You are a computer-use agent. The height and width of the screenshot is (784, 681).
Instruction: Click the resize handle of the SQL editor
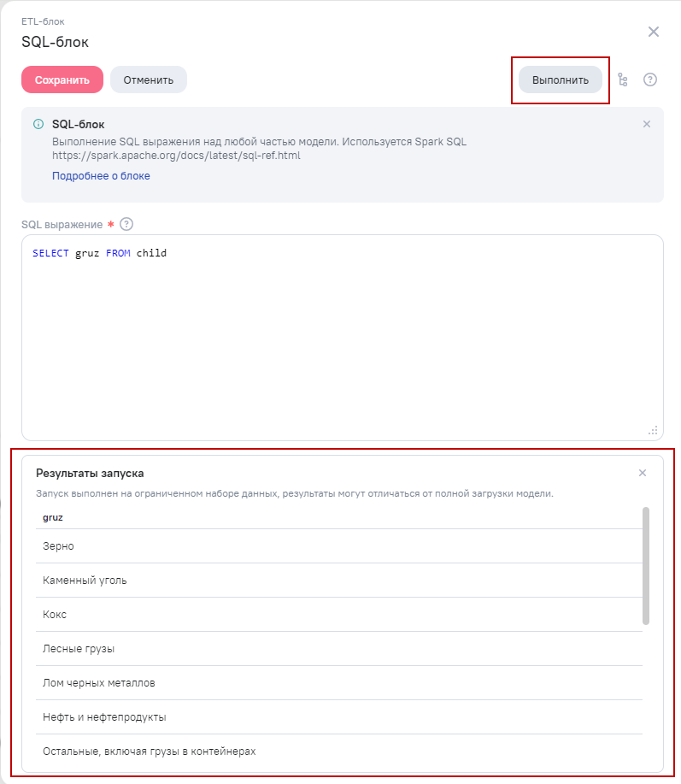653,430
